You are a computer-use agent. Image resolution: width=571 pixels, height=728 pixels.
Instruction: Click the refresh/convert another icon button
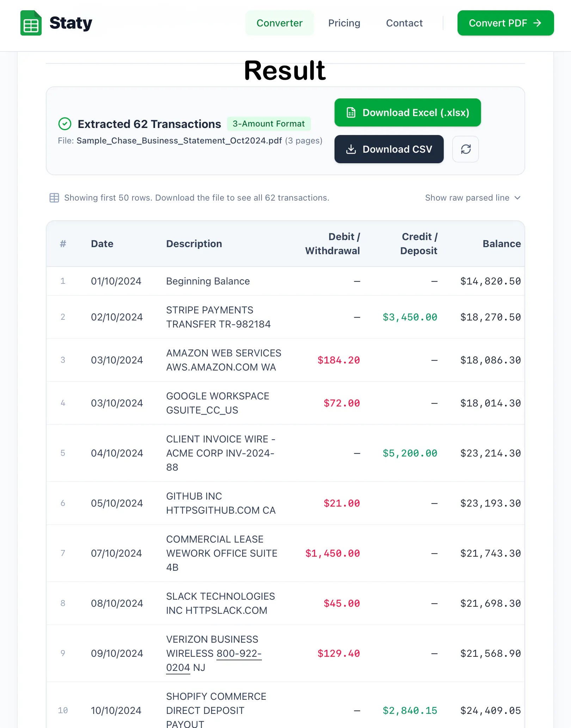point(466,149)
